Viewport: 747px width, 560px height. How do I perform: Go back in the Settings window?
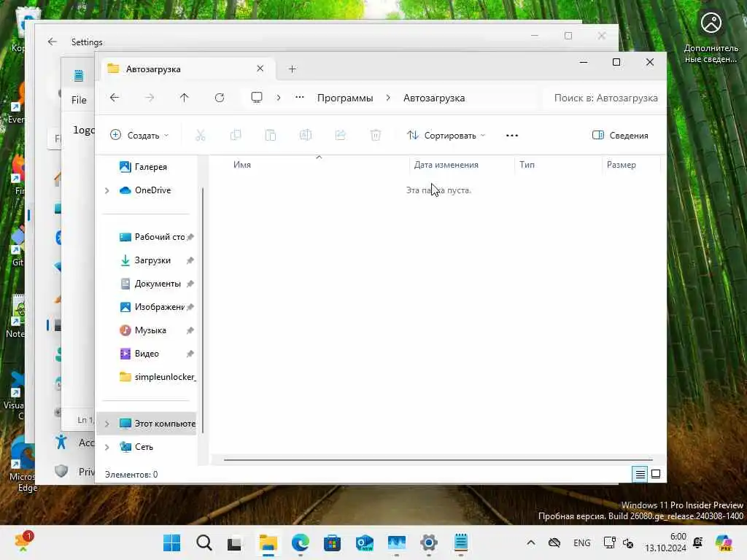tap(53, 42)
